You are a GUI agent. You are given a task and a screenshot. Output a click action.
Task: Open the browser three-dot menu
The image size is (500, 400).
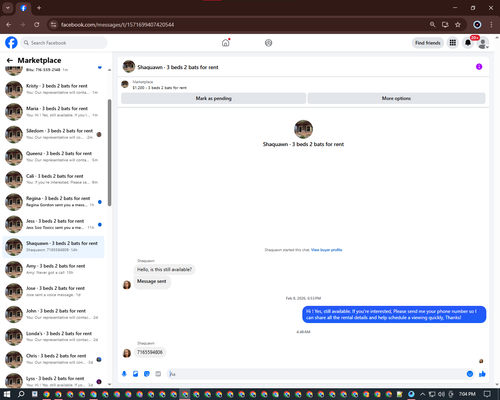[491, 25]
